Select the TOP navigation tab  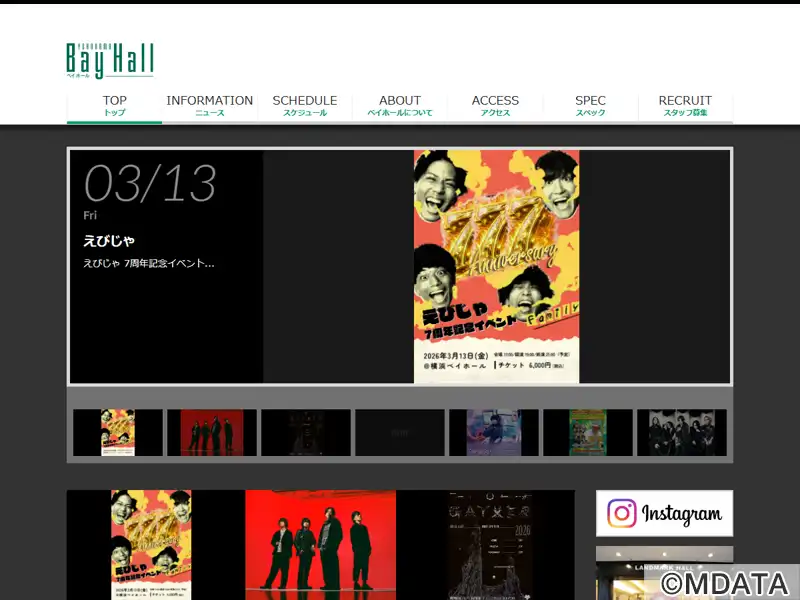[115, 105]
